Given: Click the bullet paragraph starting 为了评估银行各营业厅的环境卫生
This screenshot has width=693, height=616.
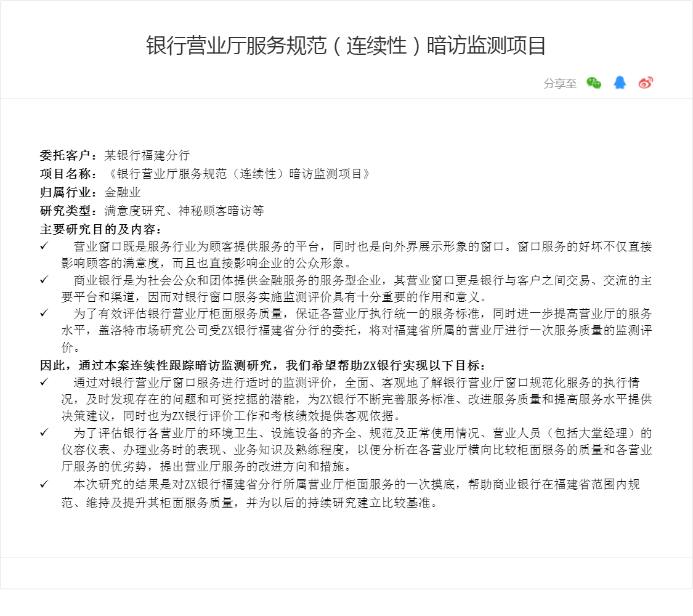Looking at the screenshot, I should (x=346, y=450).
